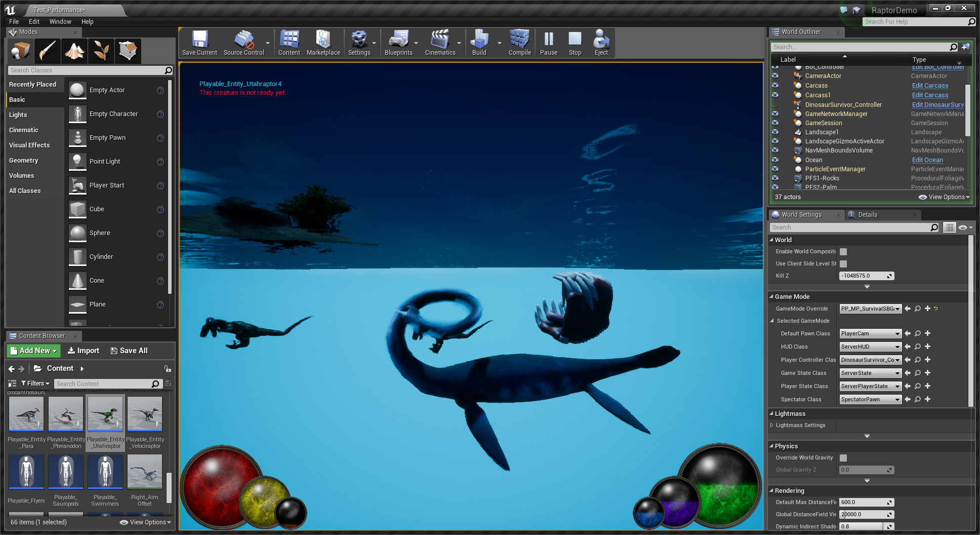Image resolution: width=980 pixels, height=535 pixels.
Task: Click Edit Ocean link in outliner
Action: pos(927,160)
